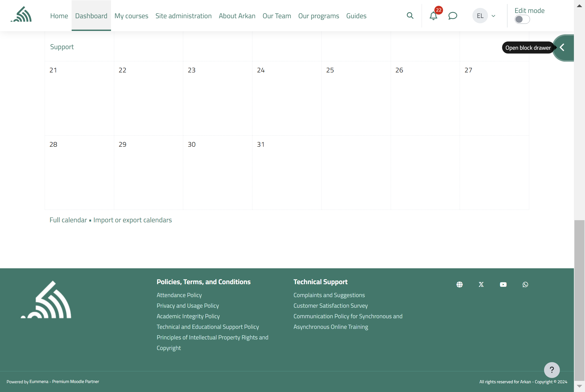Open the search magnifier icon
The width and height of the screenshot is (585, 392).
pyautogui.click(x=410, y=16)
